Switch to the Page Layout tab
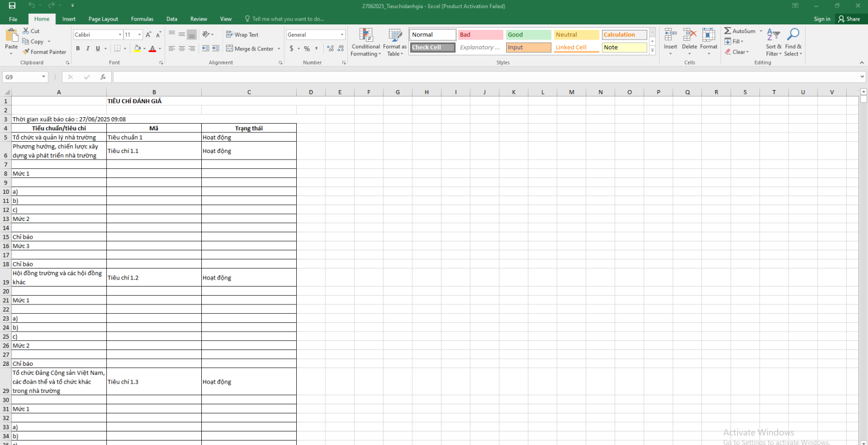The width and height of the screenshot is (868, 445). point(103,19)
